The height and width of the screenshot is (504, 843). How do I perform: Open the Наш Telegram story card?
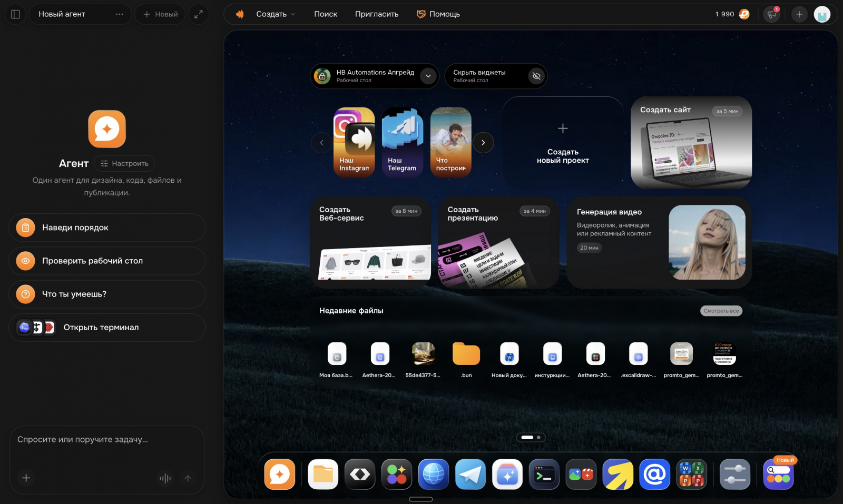[x=403, y=142]
